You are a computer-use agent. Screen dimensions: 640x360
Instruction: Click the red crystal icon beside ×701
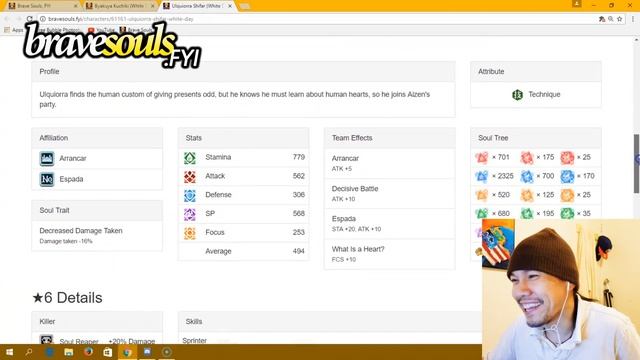coord(482,158)
